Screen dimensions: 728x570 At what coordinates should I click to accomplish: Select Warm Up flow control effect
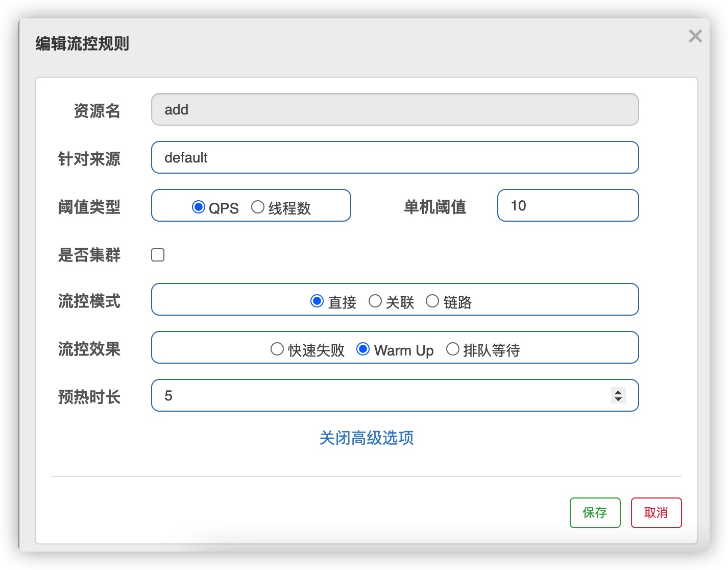pyautogui.click(x=363, y=349)
